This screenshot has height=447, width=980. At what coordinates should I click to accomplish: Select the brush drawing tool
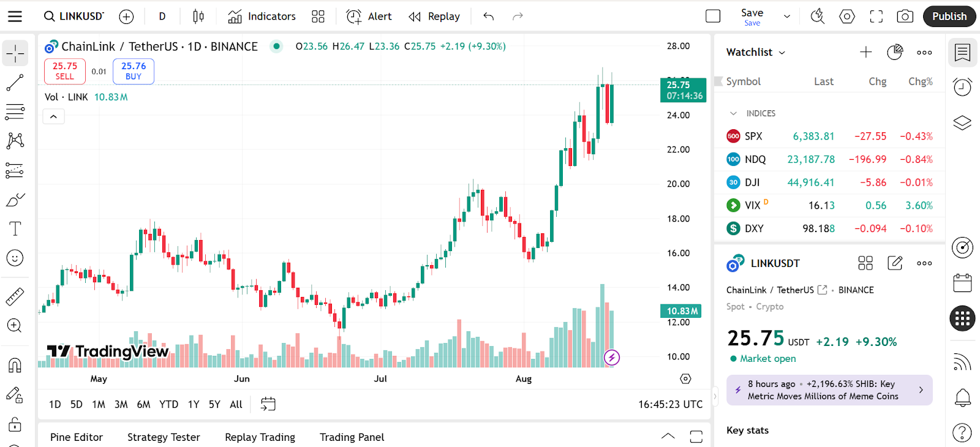coord(15,200)
